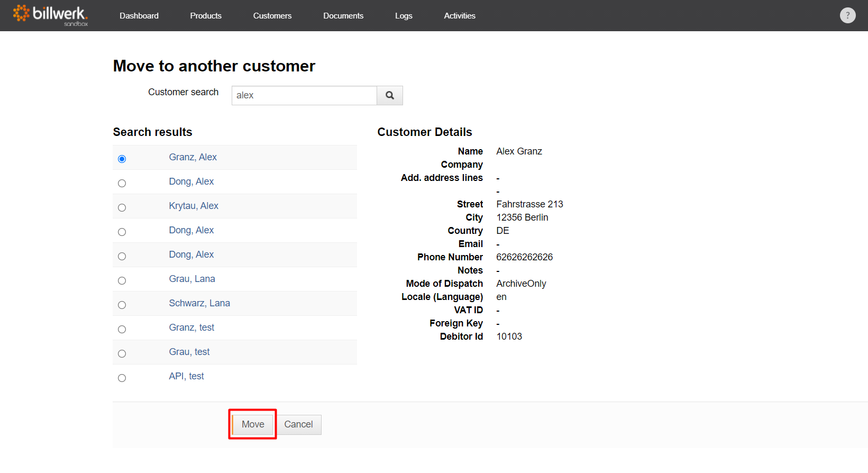Click the Add. address lines label
The width and height of the screenshot is (868, 473).
[442, 178]
